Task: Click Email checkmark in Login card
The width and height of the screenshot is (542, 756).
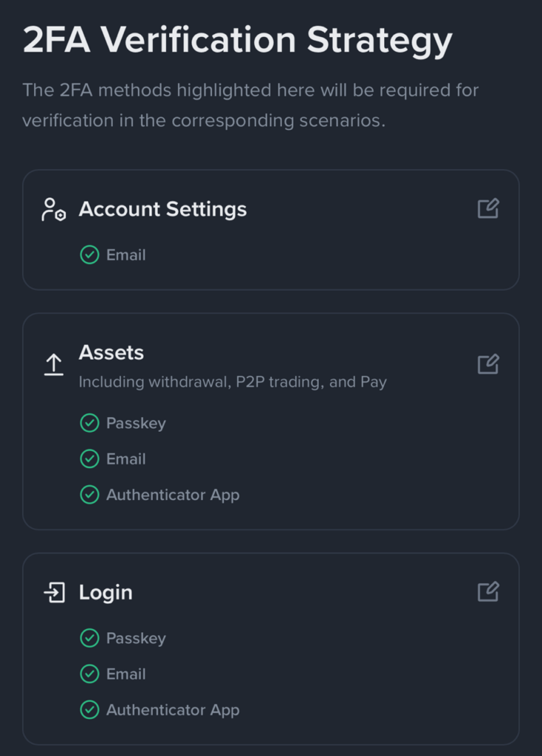Action: [x=89, y=674]
